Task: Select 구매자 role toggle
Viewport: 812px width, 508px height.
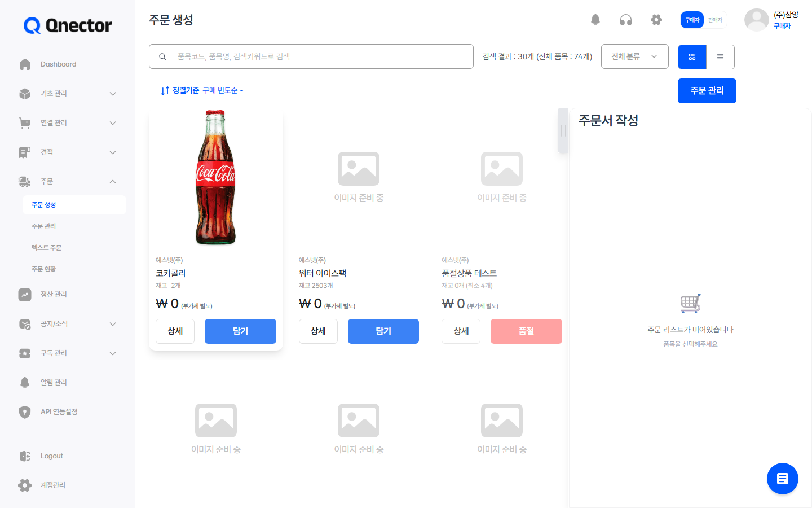Action: (x=692, y=20)
